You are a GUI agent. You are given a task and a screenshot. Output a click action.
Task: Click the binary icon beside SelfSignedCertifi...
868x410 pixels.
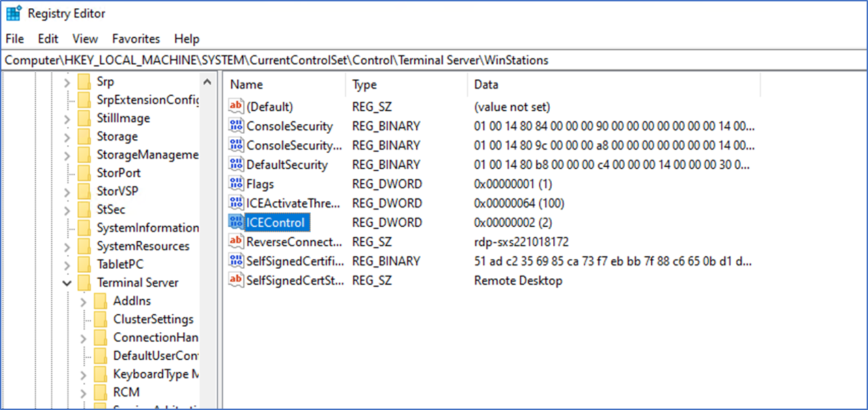pyautogui.click(x=236, y=261)
